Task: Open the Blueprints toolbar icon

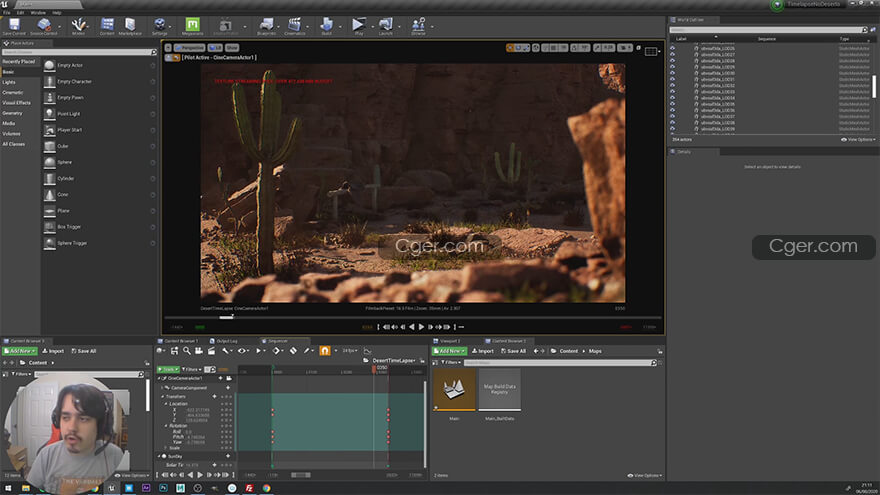Action: coord(266,24)
